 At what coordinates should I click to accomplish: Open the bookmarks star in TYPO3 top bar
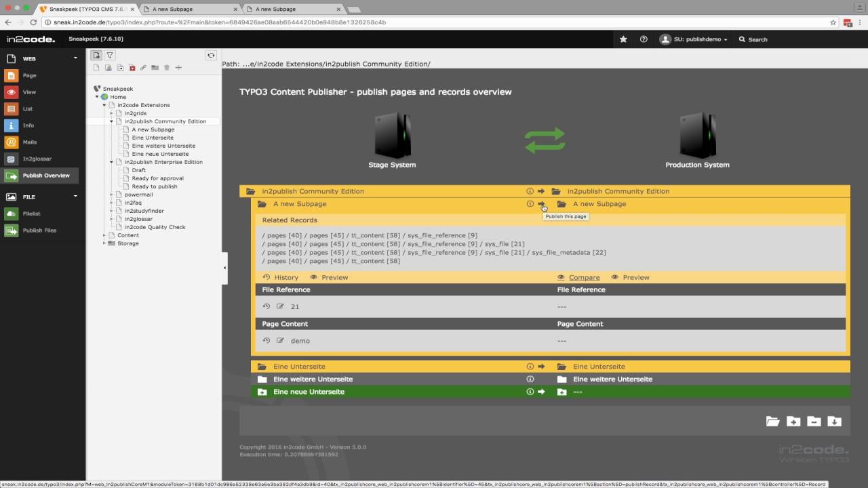click(623, 39)
